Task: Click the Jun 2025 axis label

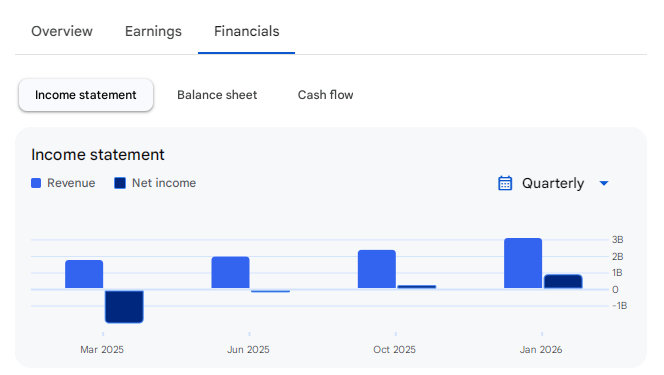Action: [x=248, y=350]
